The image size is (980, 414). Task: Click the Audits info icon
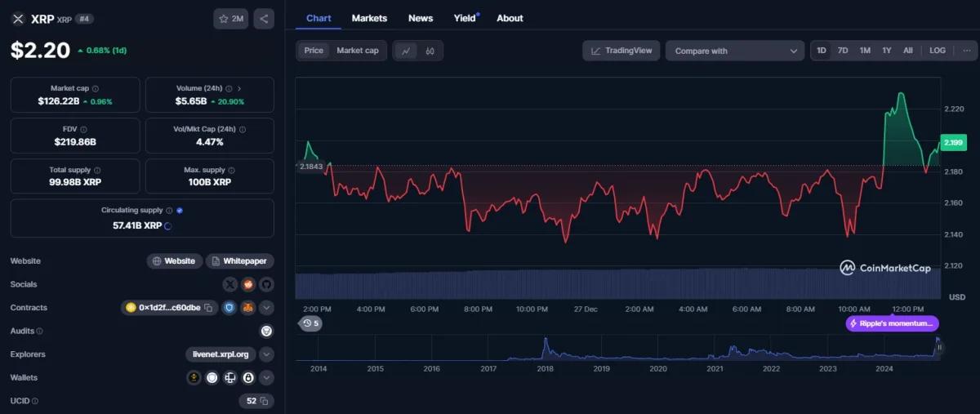tap(39, 332)
